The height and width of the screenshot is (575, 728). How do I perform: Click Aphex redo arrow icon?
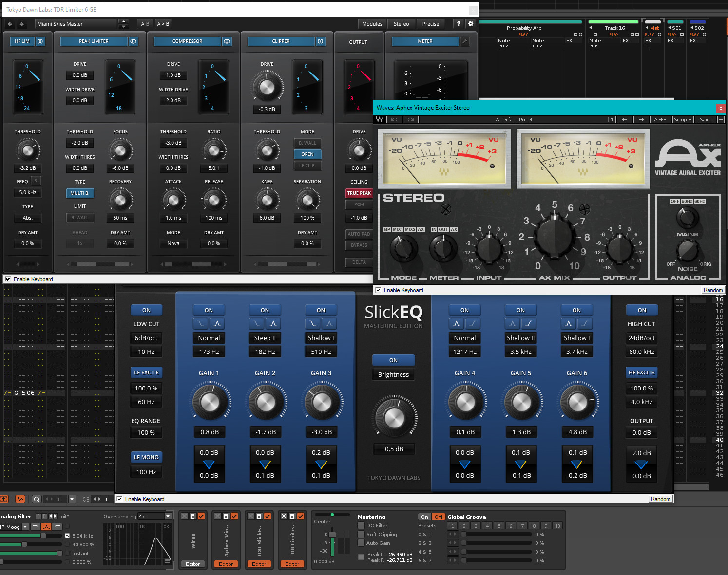point(411,119)
